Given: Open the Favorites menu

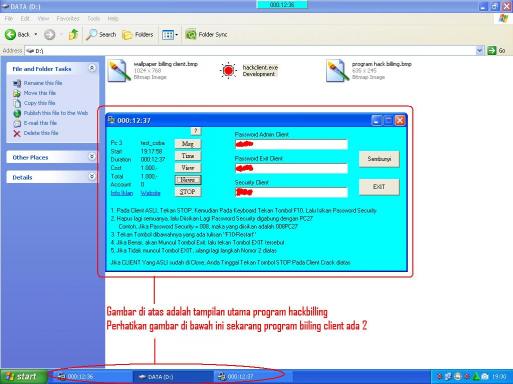Looking at the screenshot, I should tap(68, 19).
